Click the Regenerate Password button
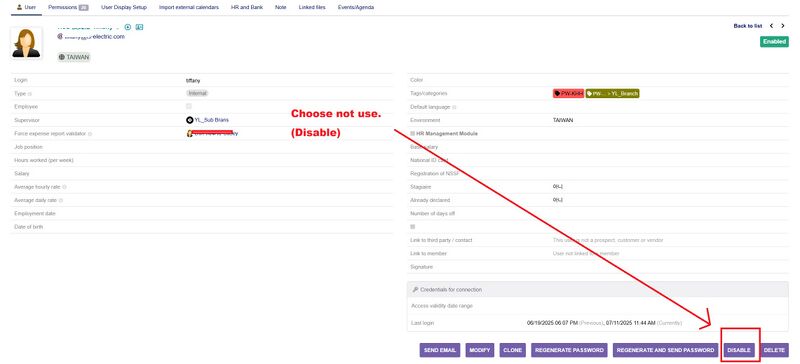Viewport: 800px width, 364px height. coord(569,350)
